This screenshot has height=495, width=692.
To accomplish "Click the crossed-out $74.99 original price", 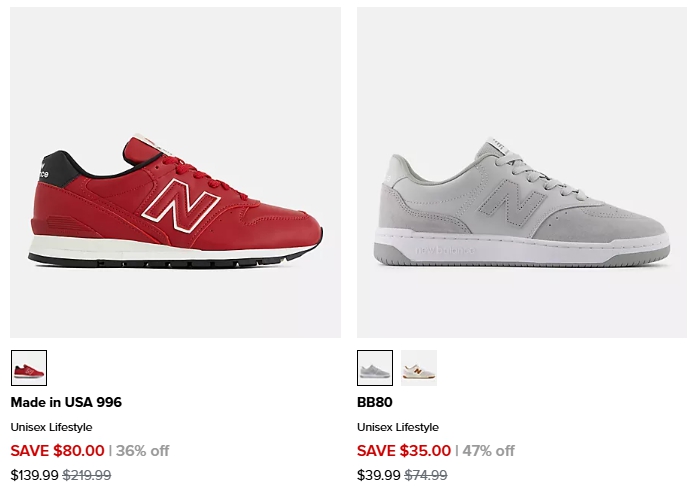I will click(x=426, y=475).
